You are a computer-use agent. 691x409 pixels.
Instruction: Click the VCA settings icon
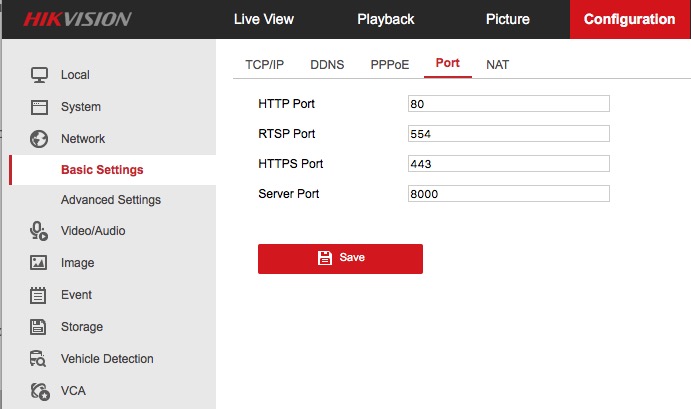tap(39, 391)
